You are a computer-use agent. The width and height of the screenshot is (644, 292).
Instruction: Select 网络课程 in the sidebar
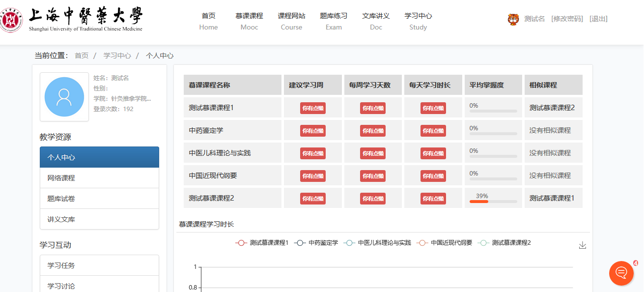[x=99, y=178]
